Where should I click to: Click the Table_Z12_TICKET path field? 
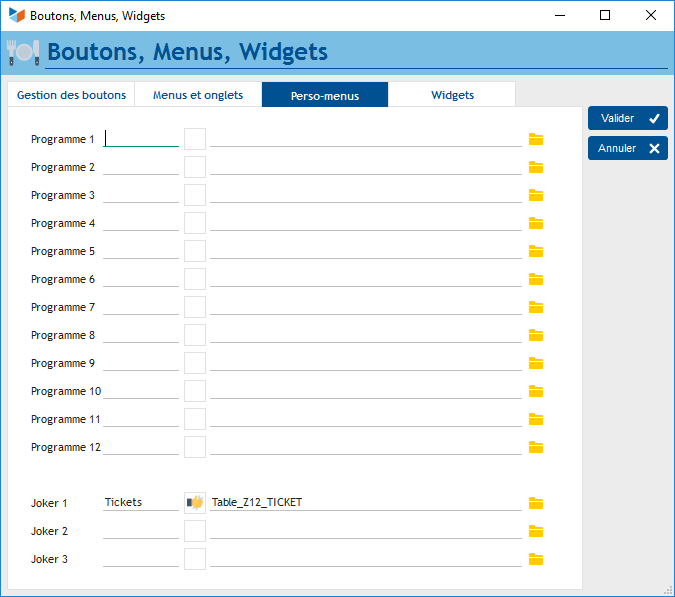(365, 502)
